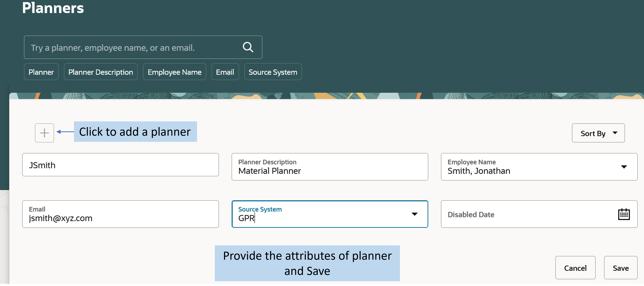
Task: Expand the Sort By dropdown
Action: (598, 133)
